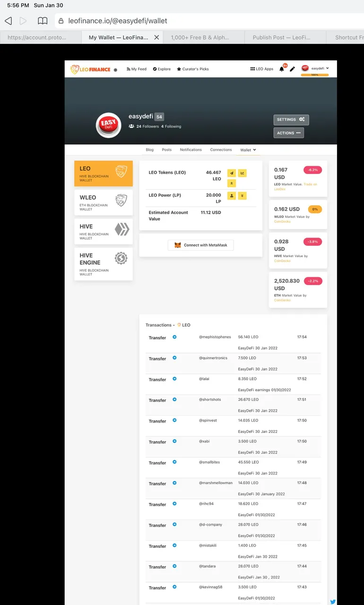
Task: Open the notifications bell
Action: click(x=282, y=69)
